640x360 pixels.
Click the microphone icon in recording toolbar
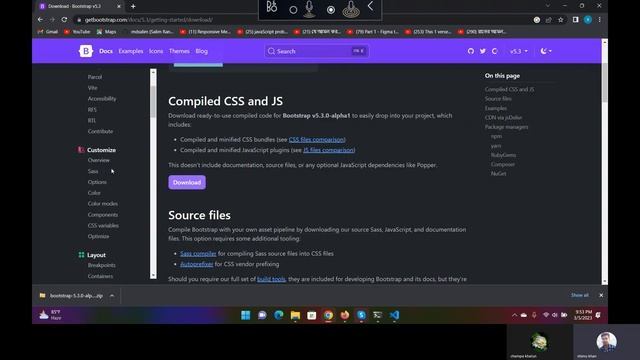point(309,9)
